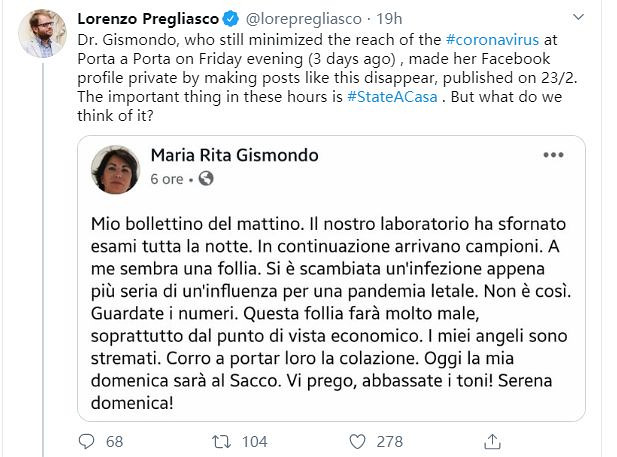Click the '6 ore' post time
617x457 pixels.
coord(167,180)
